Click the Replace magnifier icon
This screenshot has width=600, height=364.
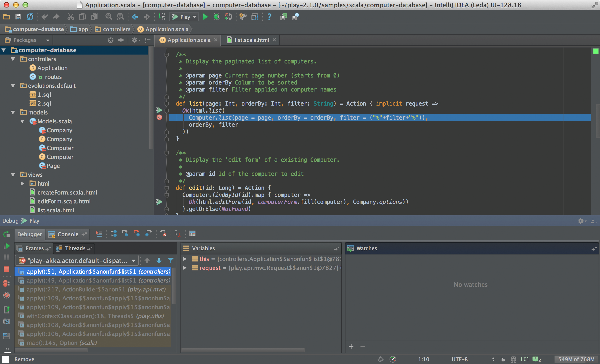pyautogui.click(x=120, y=17)
